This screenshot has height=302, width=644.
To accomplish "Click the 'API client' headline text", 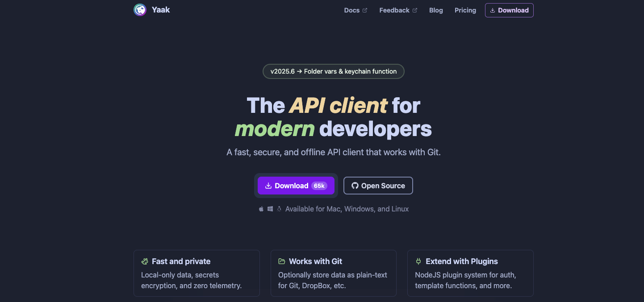I will (338, 106).
